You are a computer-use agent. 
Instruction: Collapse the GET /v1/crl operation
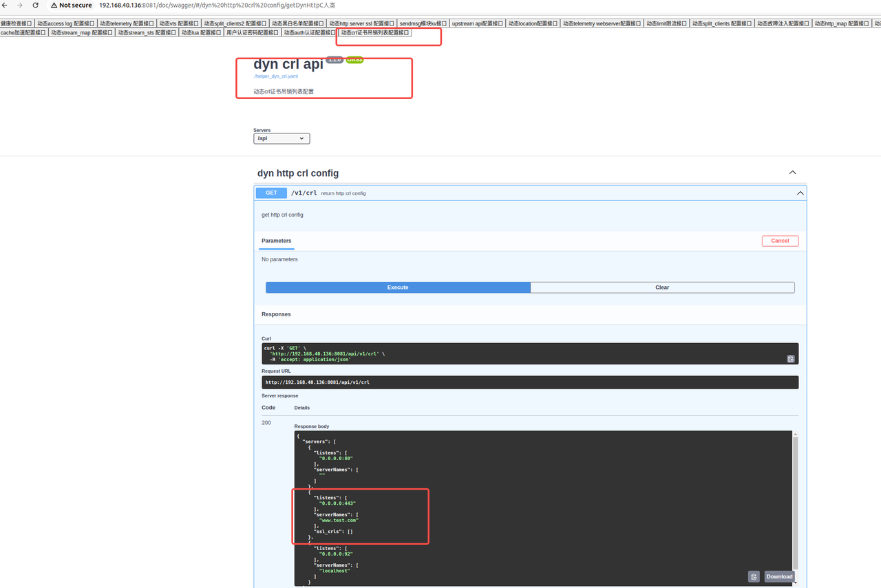[x=800, y=193]
